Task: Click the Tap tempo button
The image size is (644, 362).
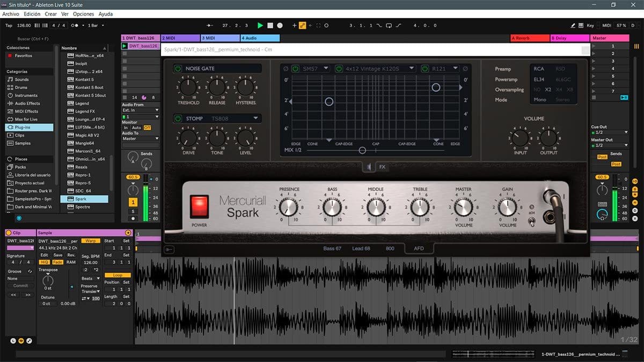Action: coord(9,25)
